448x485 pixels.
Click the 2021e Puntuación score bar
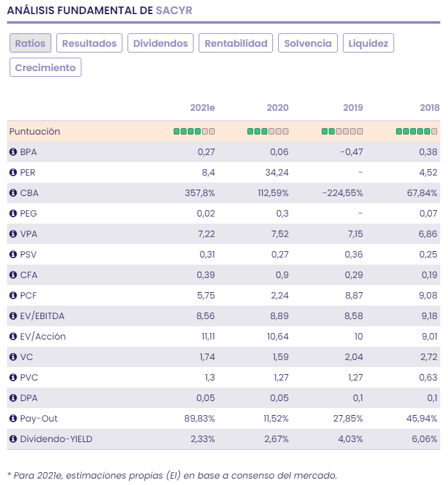coord(194,131)
